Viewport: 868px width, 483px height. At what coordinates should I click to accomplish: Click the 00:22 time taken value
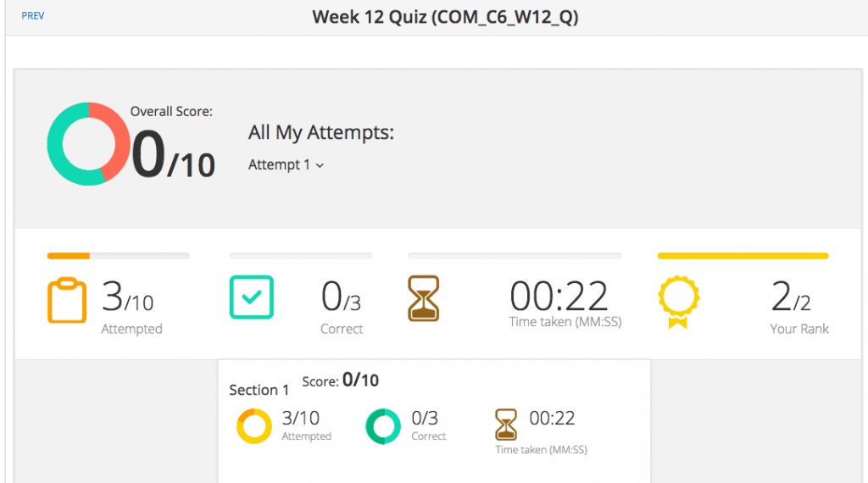point(559,296)
